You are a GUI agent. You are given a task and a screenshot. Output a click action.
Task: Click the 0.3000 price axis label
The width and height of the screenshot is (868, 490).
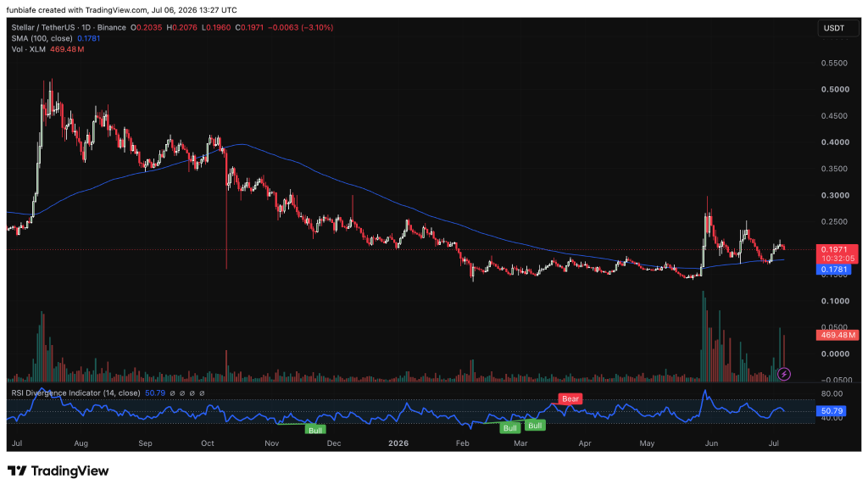click(x=835, y=196)
